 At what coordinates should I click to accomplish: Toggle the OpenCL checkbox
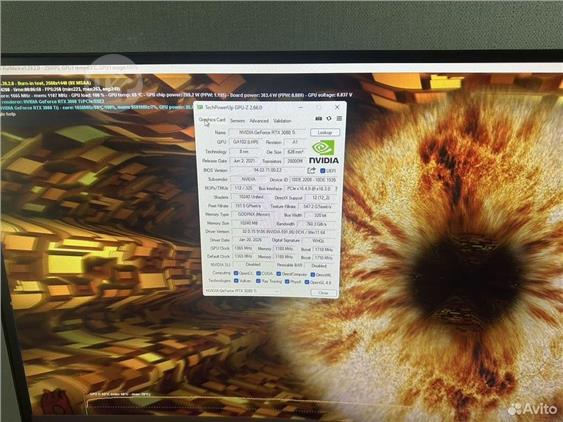[236, 273]
